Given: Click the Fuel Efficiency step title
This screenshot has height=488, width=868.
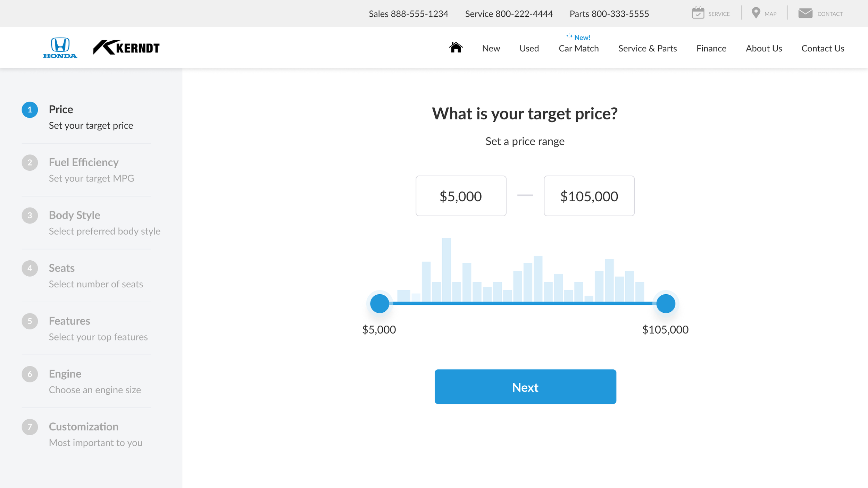Looking at the screenshot, I should tap(84, 162).
